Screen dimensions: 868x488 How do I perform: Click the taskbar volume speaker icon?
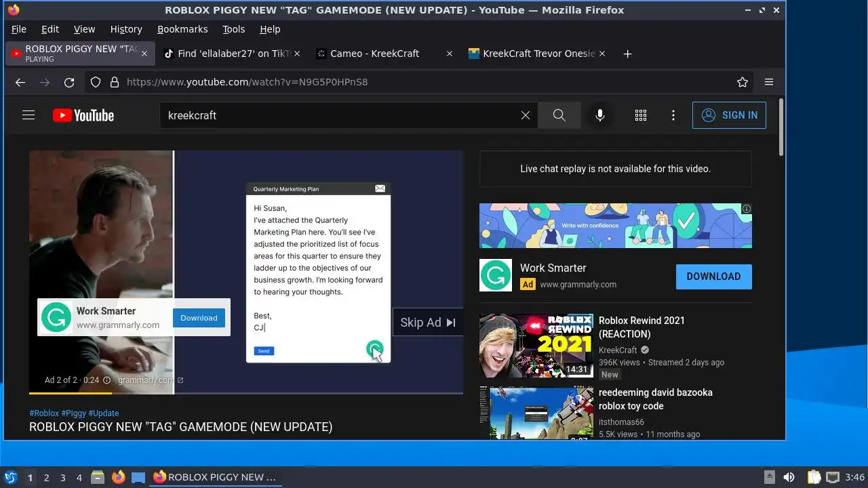[789, 477]
